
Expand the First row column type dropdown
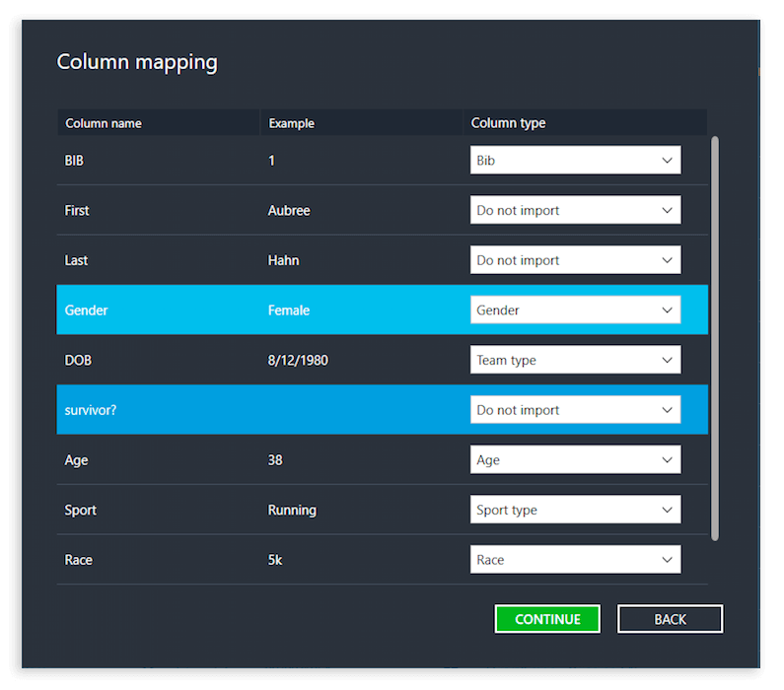(x=575, y=210)
